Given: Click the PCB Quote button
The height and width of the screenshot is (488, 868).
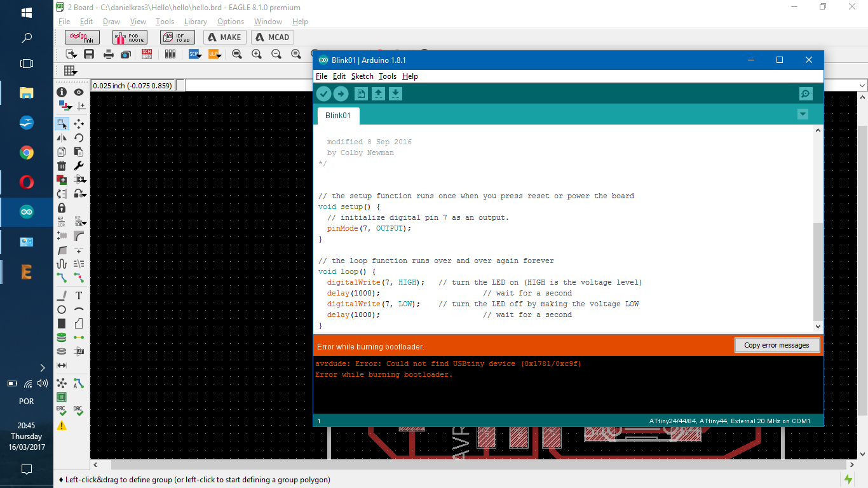Looking at the screenshot, I should [130, 37].
